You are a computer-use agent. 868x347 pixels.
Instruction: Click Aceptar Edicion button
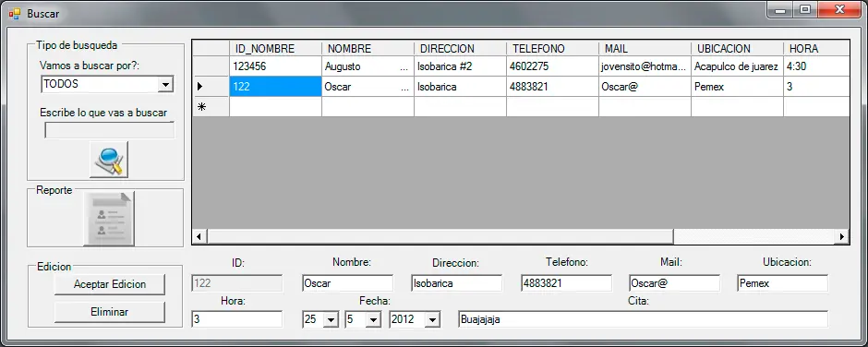point(110,284)
